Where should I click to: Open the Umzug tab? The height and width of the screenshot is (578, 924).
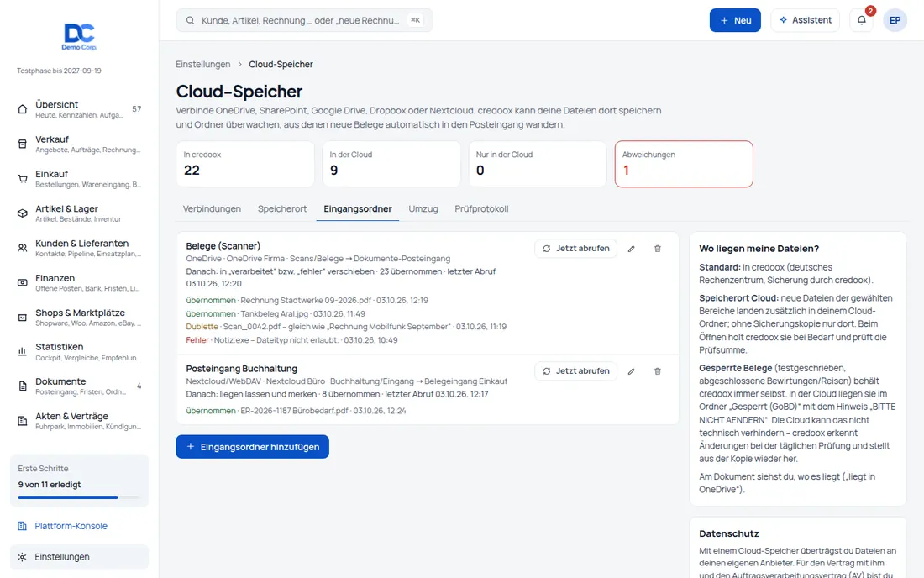(x=423, y=208)
